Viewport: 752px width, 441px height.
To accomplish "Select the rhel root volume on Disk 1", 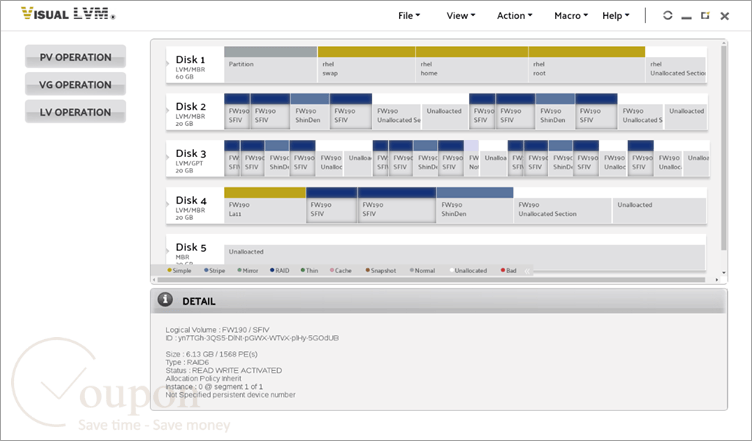I will pyautogui.click(x=587, y=64).
